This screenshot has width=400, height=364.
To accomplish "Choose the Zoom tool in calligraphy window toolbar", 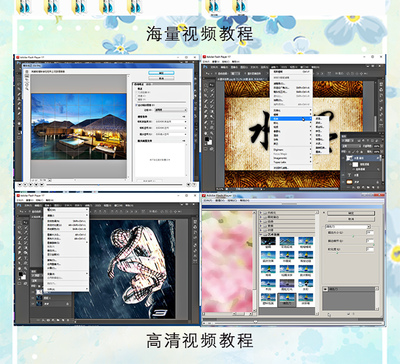I will click(212, 133).
